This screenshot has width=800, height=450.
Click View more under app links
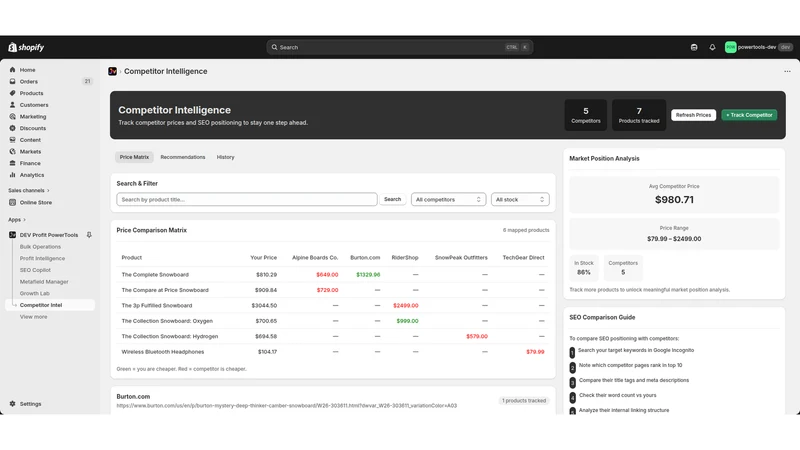tap(34, 317)
